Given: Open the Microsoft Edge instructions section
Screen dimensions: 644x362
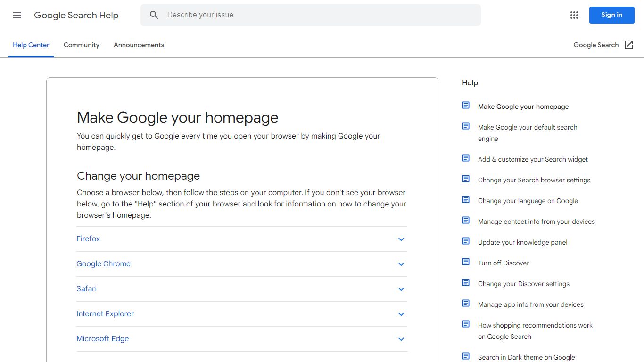Looking at the screenshot, I should tap(242, 339).
